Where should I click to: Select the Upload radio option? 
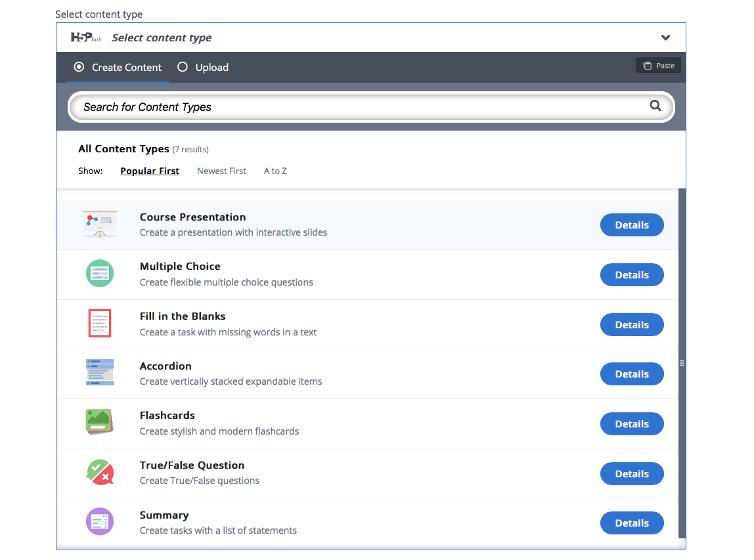coord(182,67)
